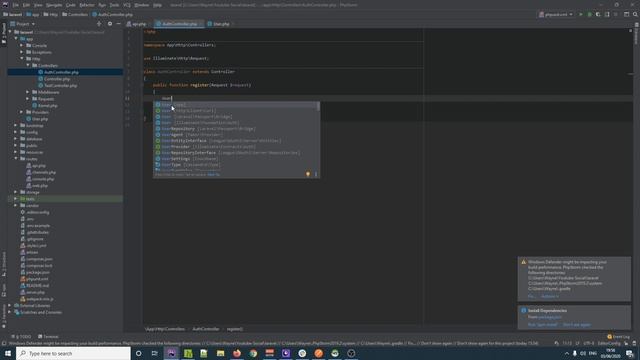640x360 pixels.
Task: Click the Task View icon in the taskbar
Action: pyautogui.click(x=155, y=353)
